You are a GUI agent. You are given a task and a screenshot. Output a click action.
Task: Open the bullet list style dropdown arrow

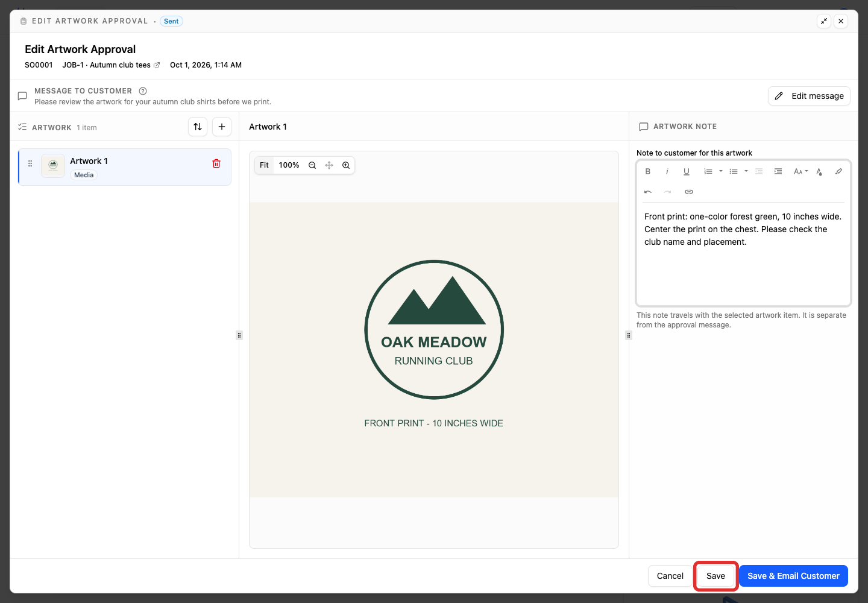click(x=746, y=171)
